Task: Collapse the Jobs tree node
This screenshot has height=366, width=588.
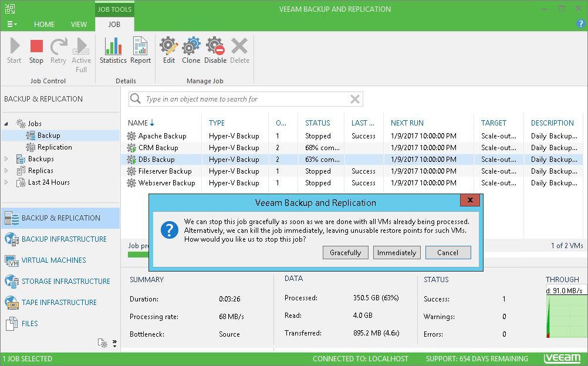Action: click(6, 124)
